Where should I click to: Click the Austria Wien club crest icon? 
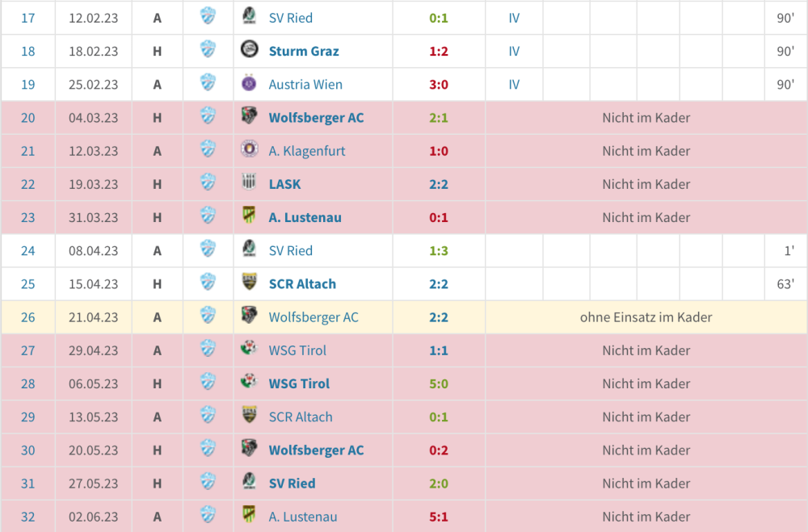[x=249, y=84]
